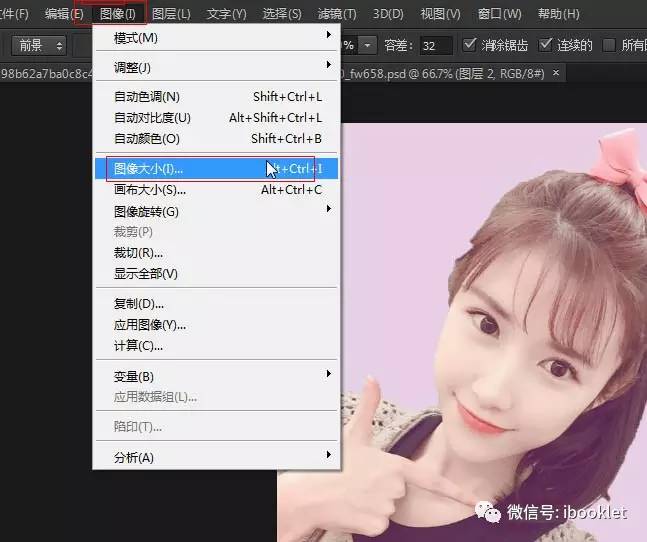
Task: Expand the 图像旋转(G) submenu
Action: point(216,211)
